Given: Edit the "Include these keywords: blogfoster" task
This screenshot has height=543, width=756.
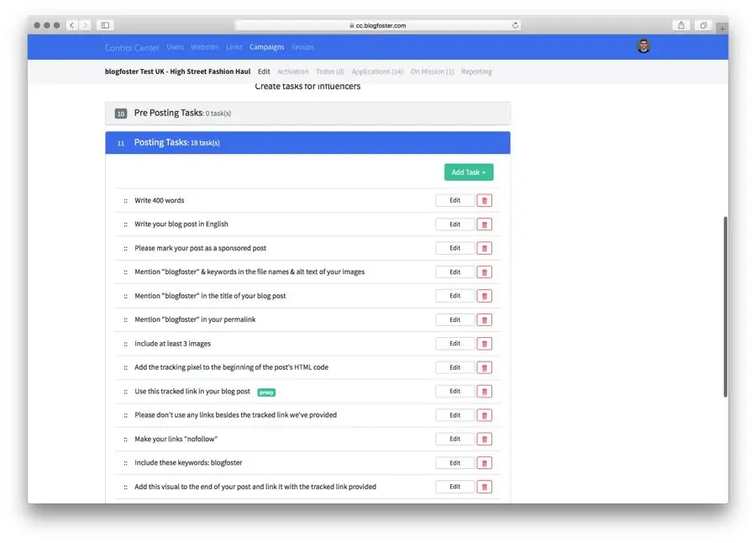Looking at the screenshot, I should [x=454, y=463].
